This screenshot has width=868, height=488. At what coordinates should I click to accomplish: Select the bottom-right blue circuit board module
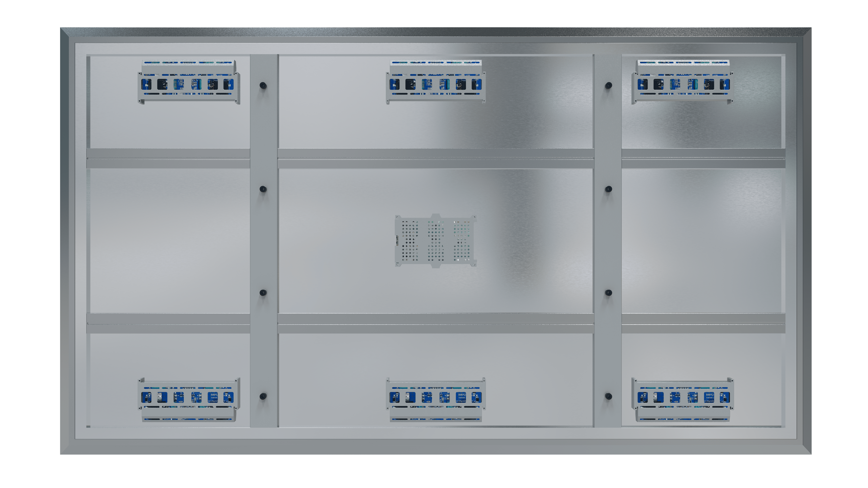[683, 400]
